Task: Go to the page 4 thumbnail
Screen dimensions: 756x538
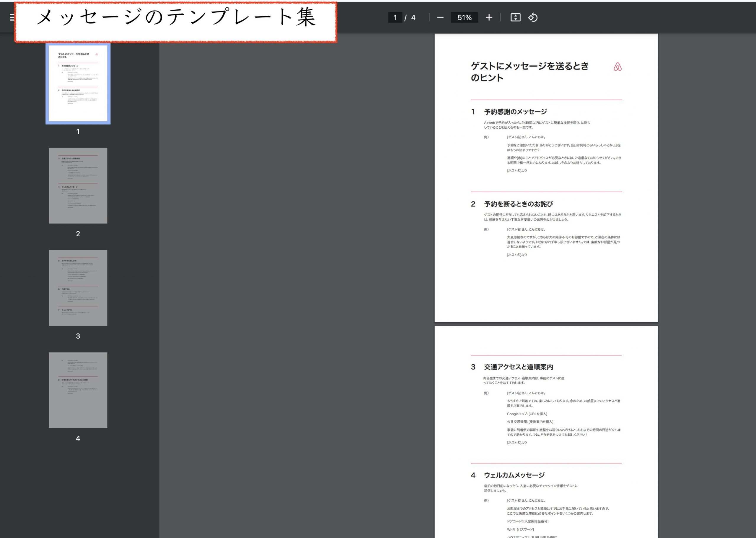Action: (x=78, y=390)
